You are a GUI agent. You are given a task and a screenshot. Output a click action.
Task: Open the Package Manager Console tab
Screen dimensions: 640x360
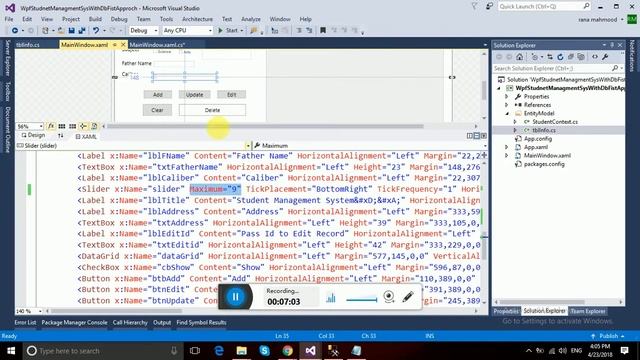click(74, 322)
